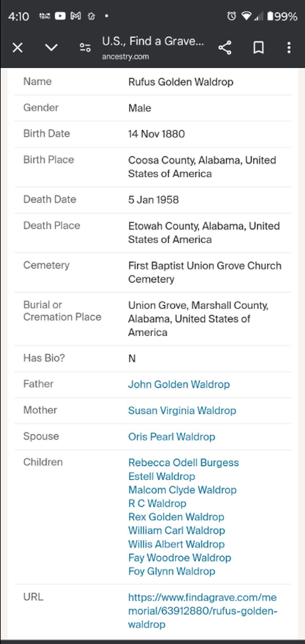Image resolution: width=305 pixels, height=644 pixels.
Task: Tap the alarm icon in status bar
Action: (231, 16)
